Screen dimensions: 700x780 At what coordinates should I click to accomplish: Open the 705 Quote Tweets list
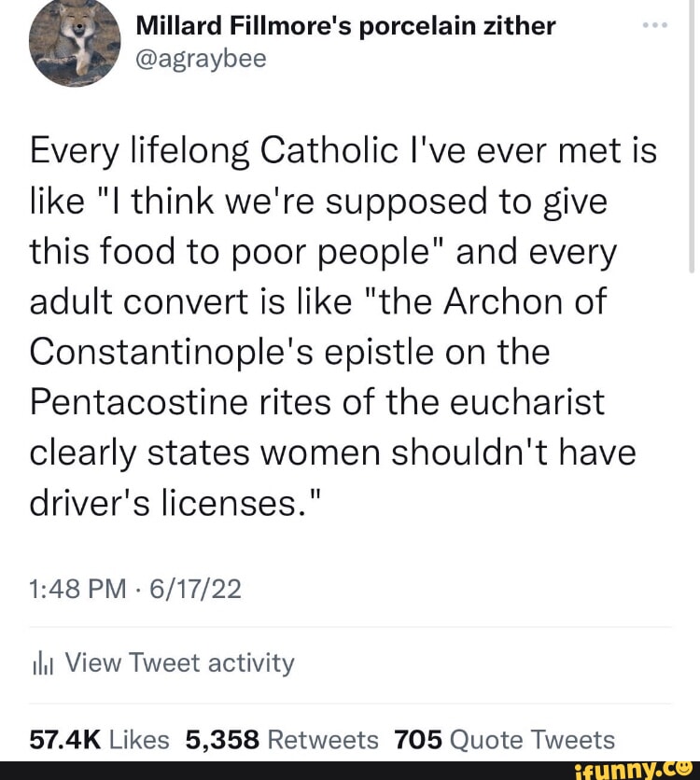tap(504, 740)
